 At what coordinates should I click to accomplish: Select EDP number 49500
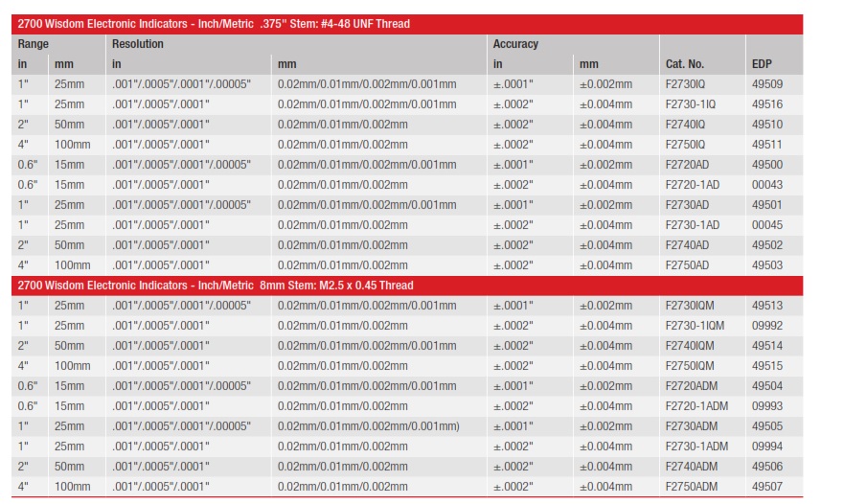tap(767, 165)
